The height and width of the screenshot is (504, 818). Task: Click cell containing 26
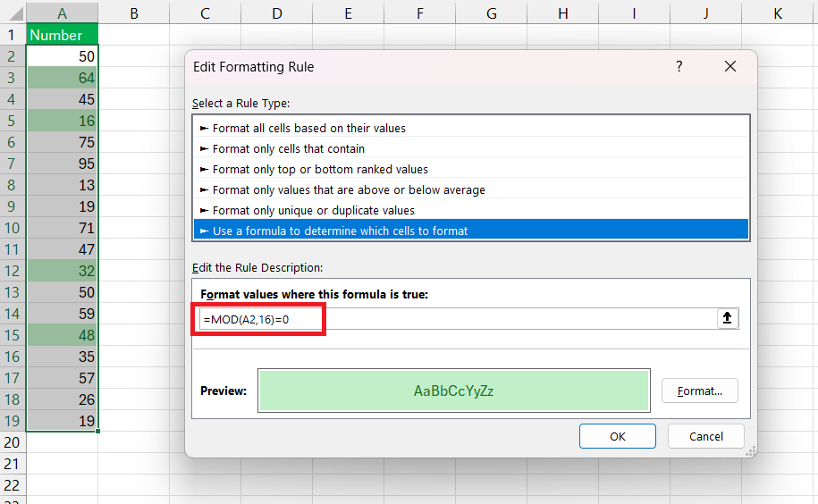pyautogui.click(x=62, y=399)
